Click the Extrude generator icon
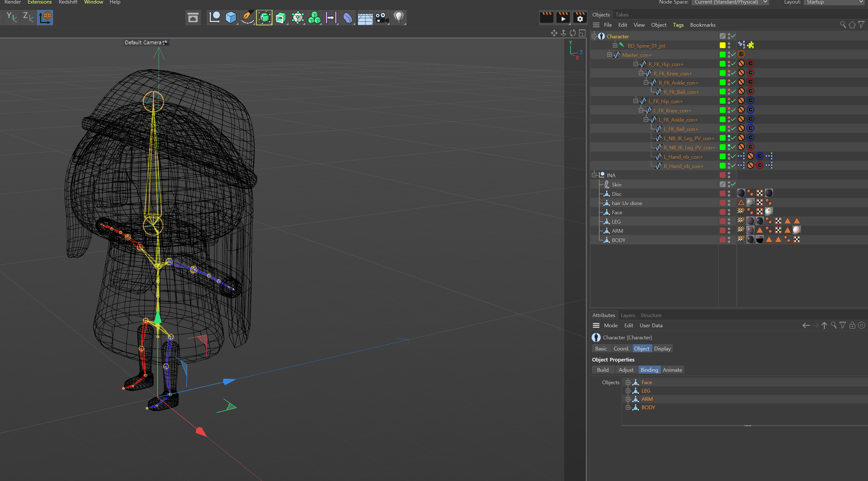 pyautogui.click(x=281, y=18)
